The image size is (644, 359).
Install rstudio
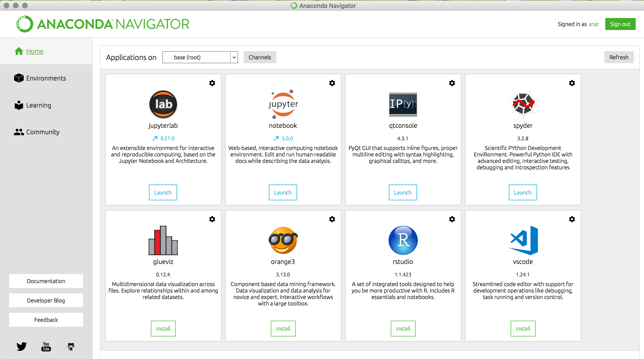point(403,328)
